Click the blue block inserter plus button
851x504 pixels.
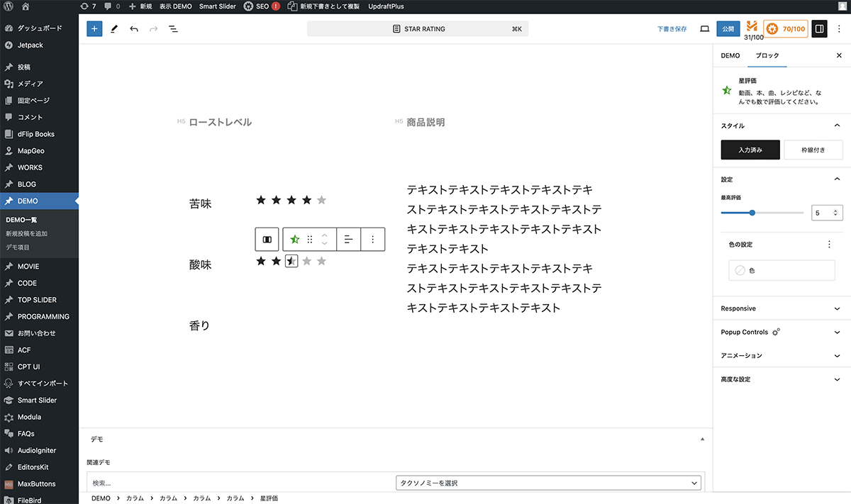click(94, 29)
